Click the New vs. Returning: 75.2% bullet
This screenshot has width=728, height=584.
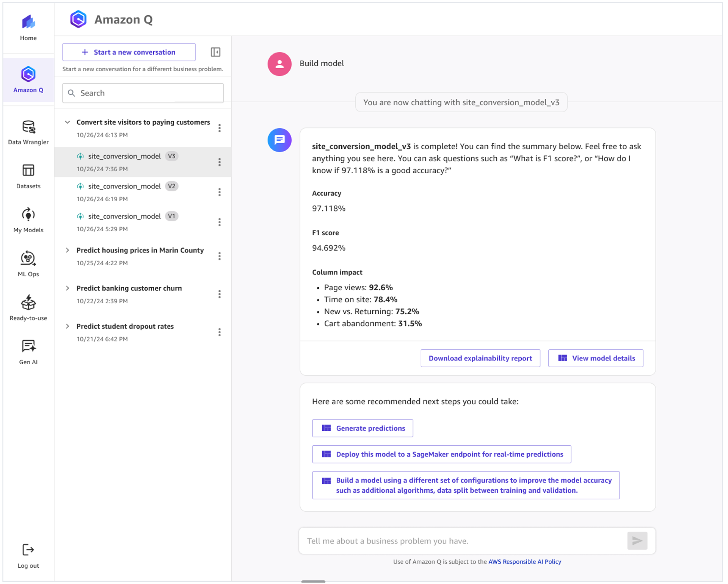point(372,312)
